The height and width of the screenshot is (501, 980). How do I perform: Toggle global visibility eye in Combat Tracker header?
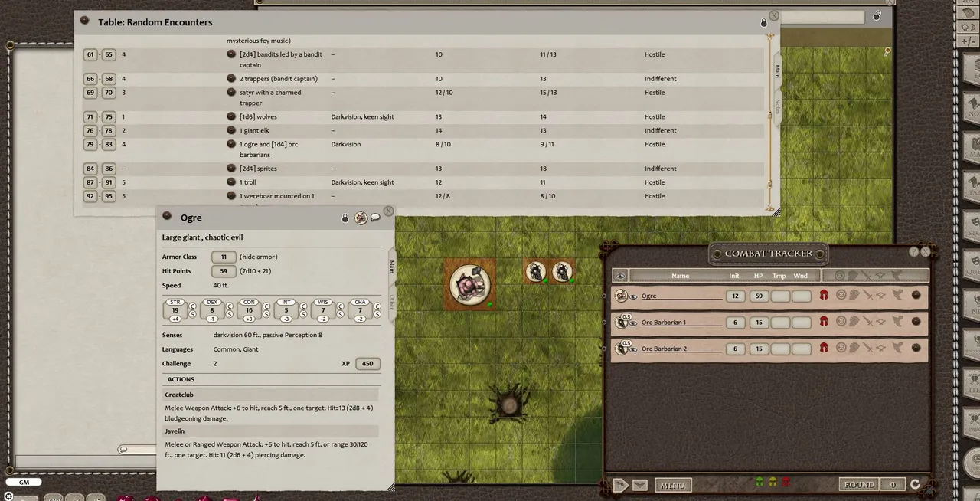pos(621,276)
